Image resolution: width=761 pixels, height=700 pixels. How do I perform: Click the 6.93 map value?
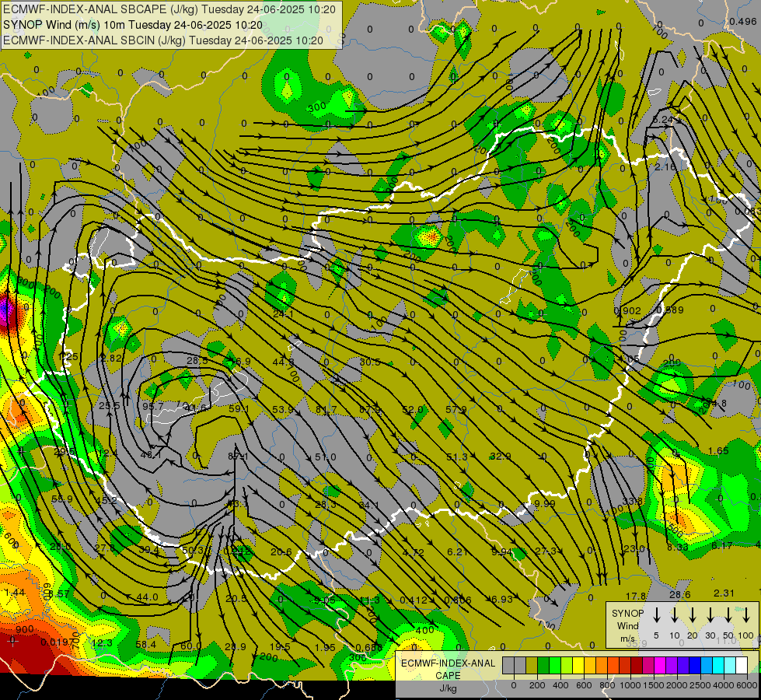(x=502, y=600)
